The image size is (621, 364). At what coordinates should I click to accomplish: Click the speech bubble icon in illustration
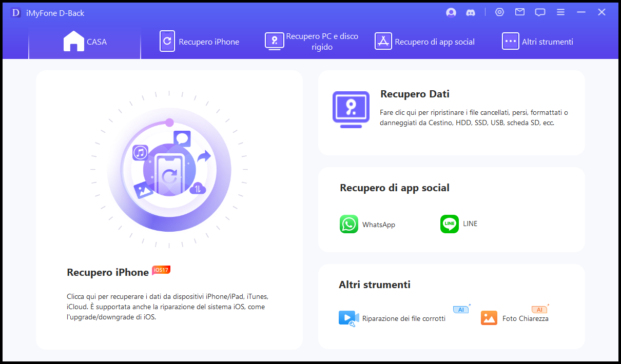tap(182, 138)
